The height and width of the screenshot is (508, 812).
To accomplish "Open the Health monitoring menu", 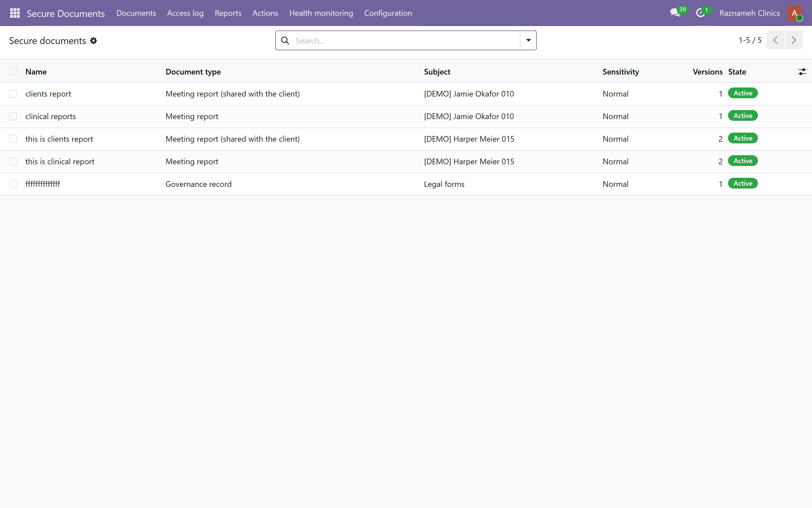I will 321,13.
